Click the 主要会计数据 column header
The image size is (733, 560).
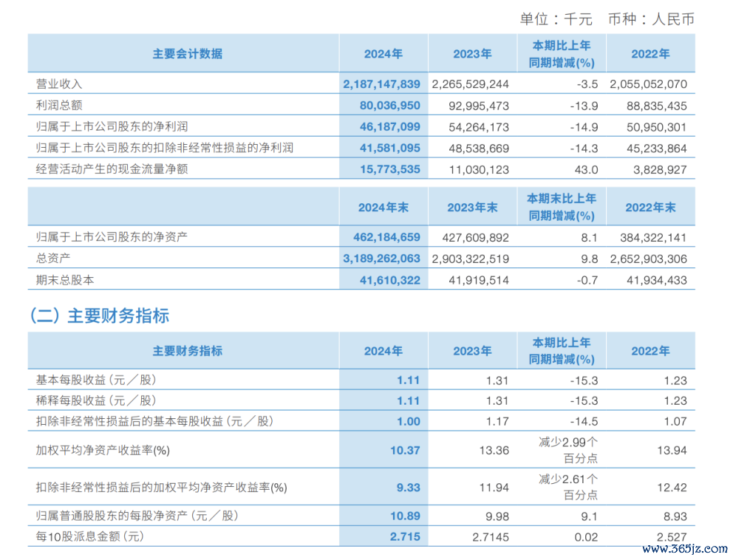(x=188, y=54)
